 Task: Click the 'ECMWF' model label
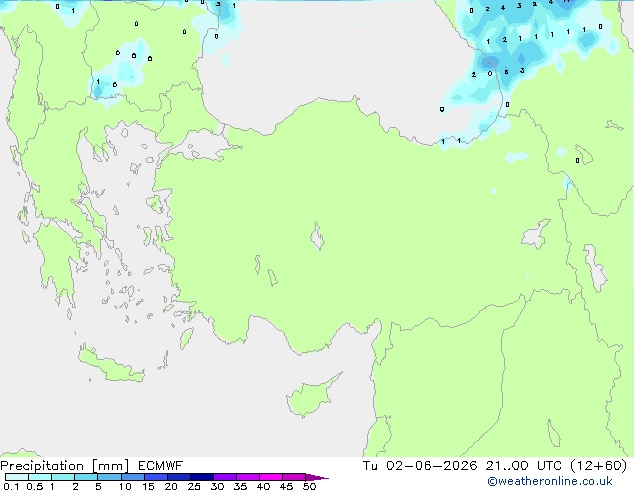pyautogui.click(x=161, y=466)
